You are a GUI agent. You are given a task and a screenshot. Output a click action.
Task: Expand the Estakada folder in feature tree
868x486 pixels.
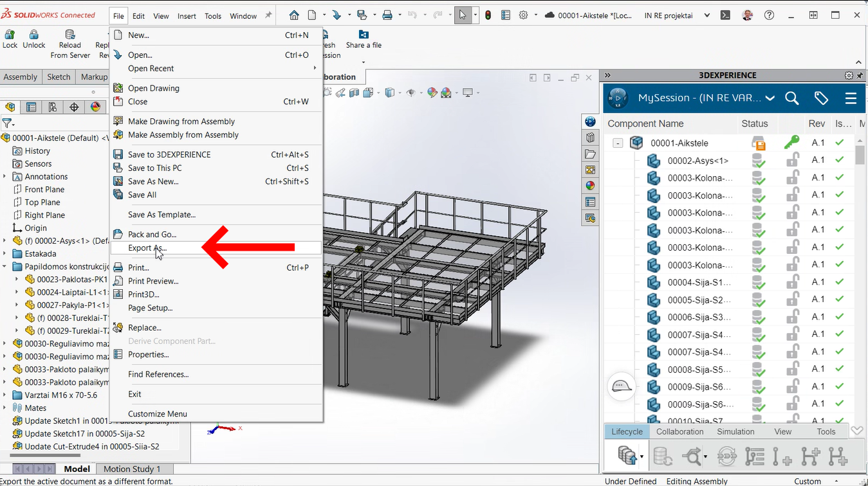5,254
